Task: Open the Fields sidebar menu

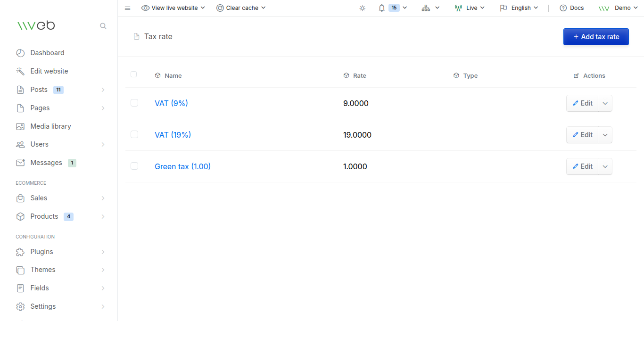Action: pyautogui.click(x=60, y=288)
